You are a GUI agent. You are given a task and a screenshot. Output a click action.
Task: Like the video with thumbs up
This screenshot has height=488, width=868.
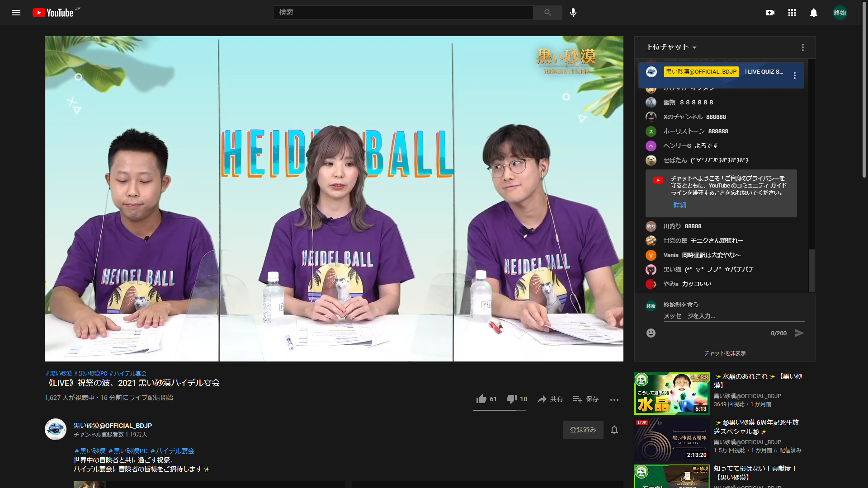click(481, 399)
